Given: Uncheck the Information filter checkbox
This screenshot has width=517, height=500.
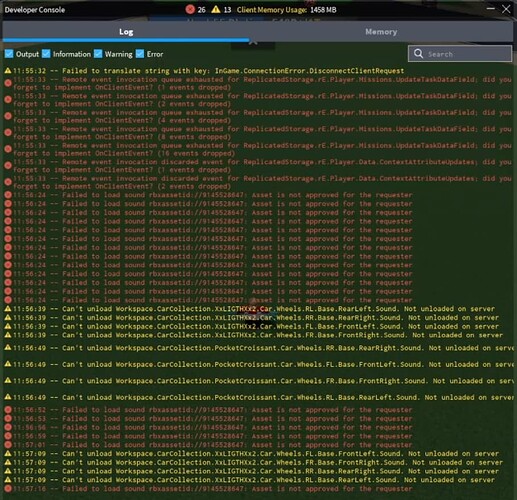Looking at the screenshot, I should 46,54.
